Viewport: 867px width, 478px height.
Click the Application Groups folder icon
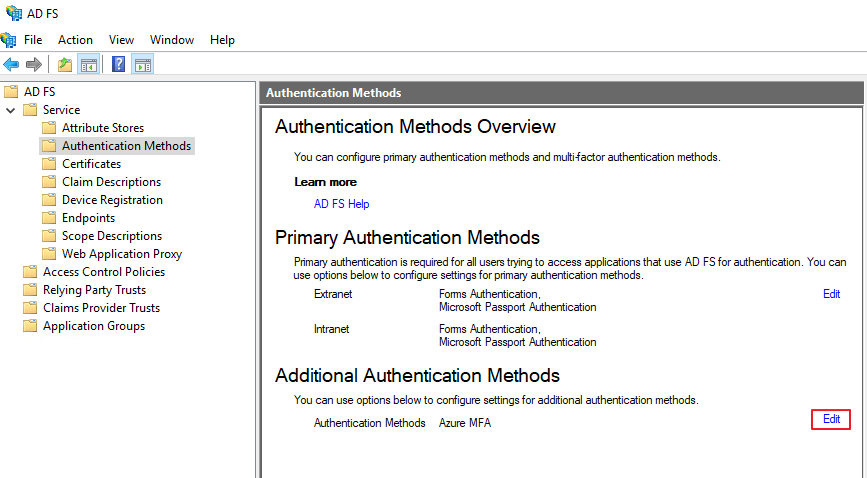tap(30, 326)
